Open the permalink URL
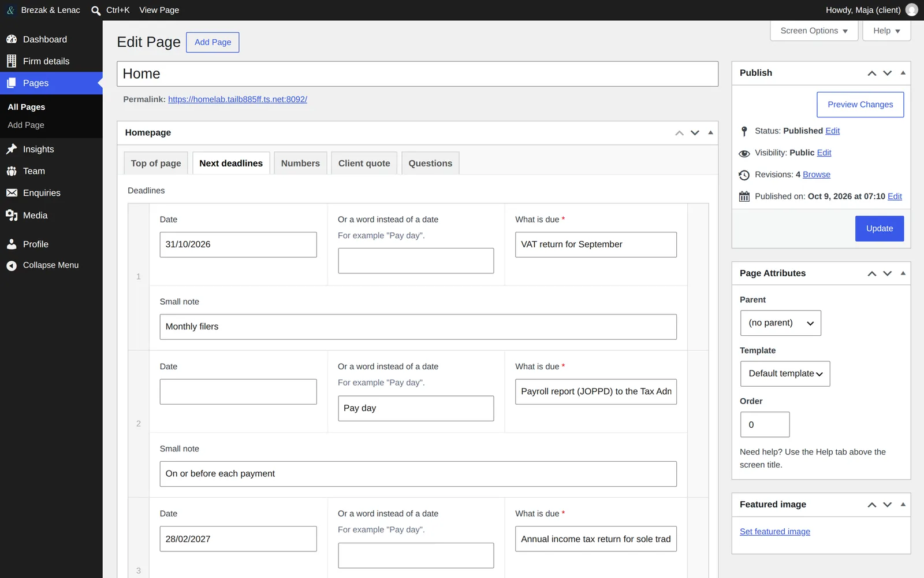 [x=237, y=99]
